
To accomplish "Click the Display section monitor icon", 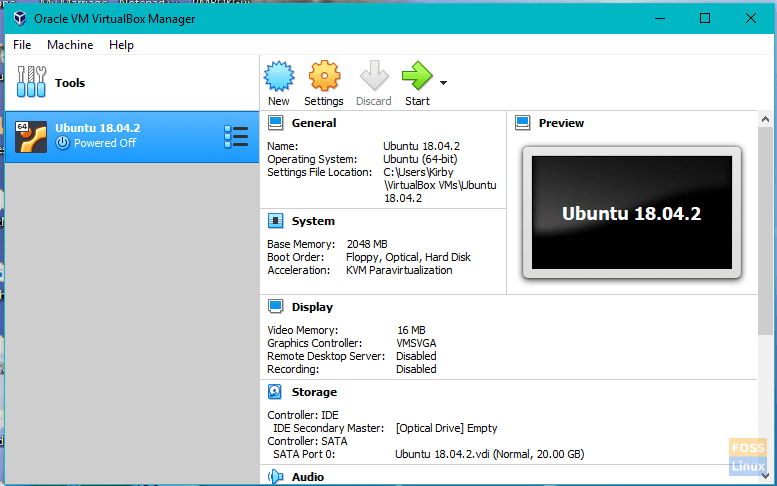I will click(x=276, y=307).
